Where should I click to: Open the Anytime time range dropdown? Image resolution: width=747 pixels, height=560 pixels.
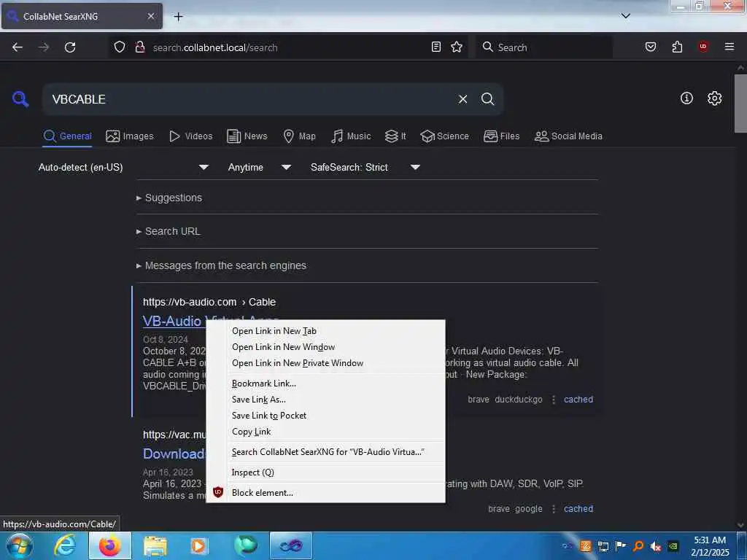click(259, 167)
